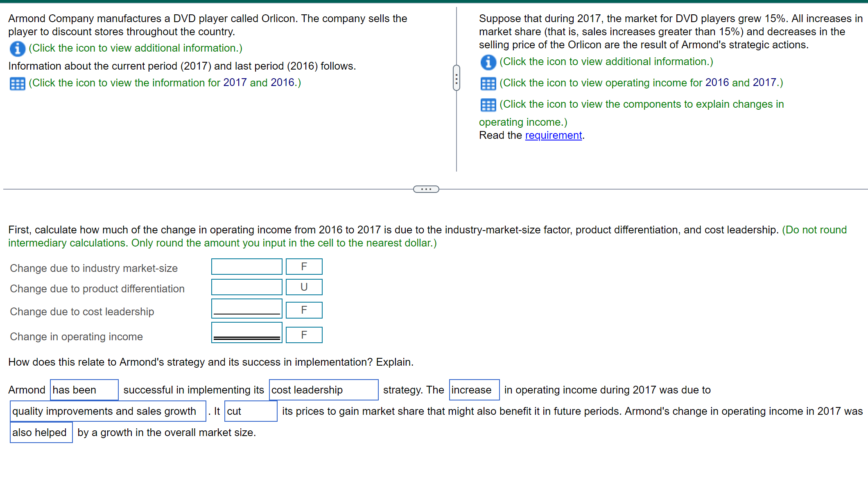868x493 pixels.
Task: Click the U indicator beside product differentiation
Action: click(x=304, y=287)
